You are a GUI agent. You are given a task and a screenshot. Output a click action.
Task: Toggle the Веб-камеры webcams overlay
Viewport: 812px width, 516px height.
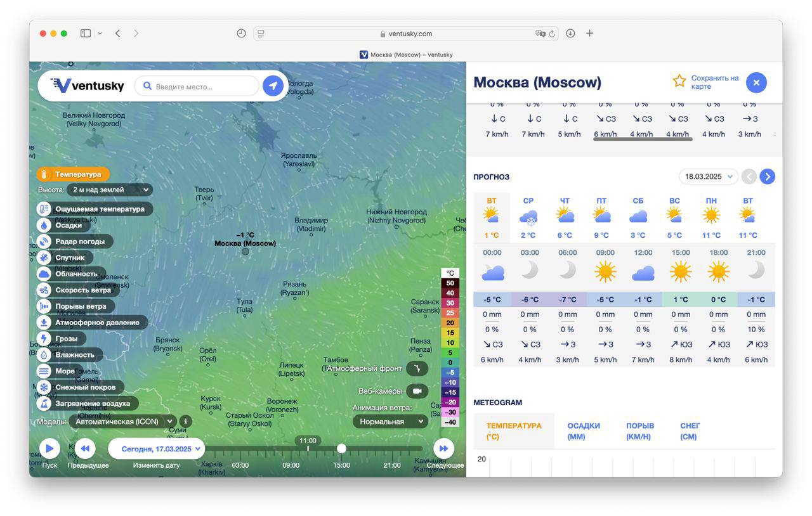click(417, 391)
